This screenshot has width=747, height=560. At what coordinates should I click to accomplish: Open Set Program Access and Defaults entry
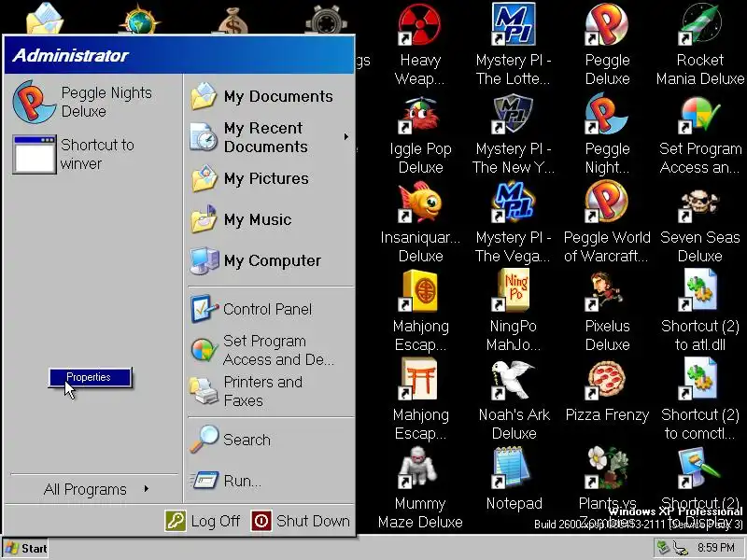click(x=270, y=350)
